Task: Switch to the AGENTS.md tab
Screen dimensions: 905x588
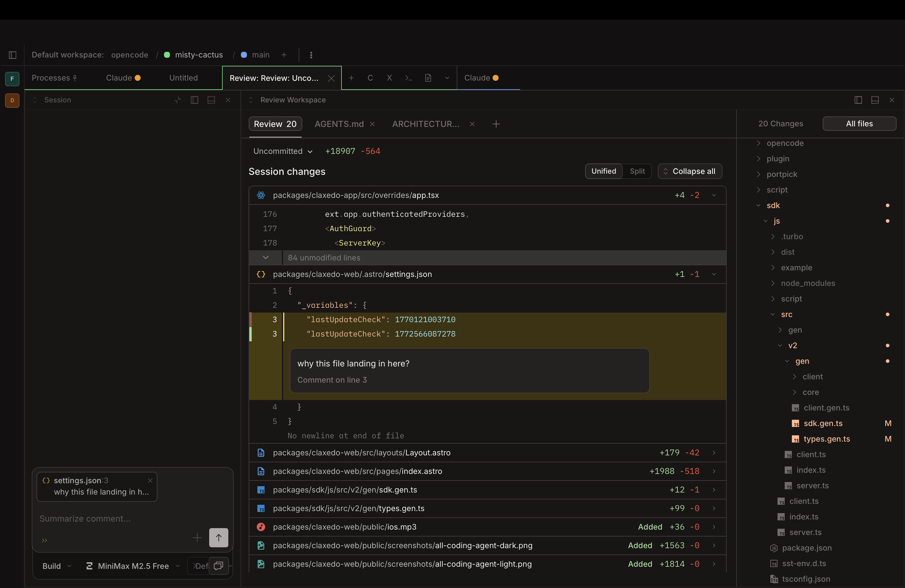Action: click(339, 124)
